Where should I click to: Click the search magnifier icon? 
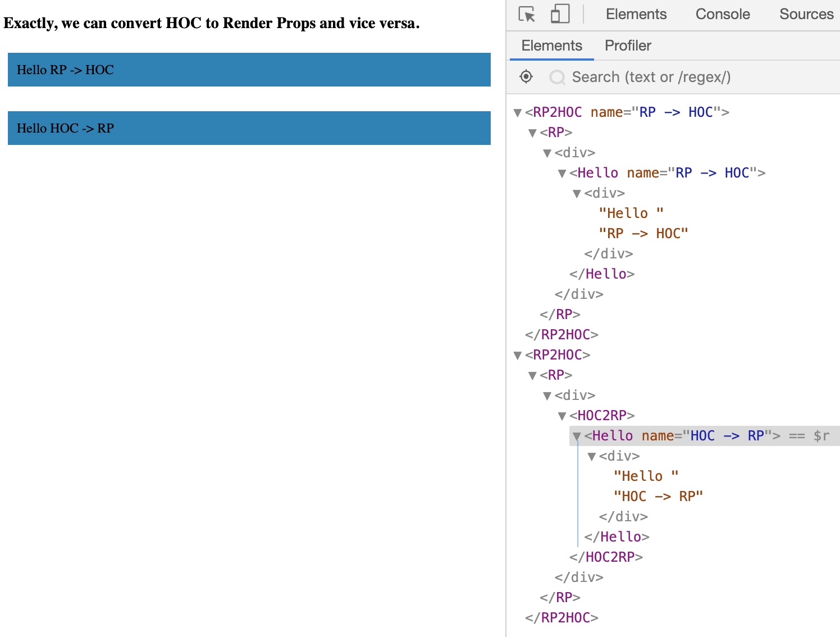557,78
